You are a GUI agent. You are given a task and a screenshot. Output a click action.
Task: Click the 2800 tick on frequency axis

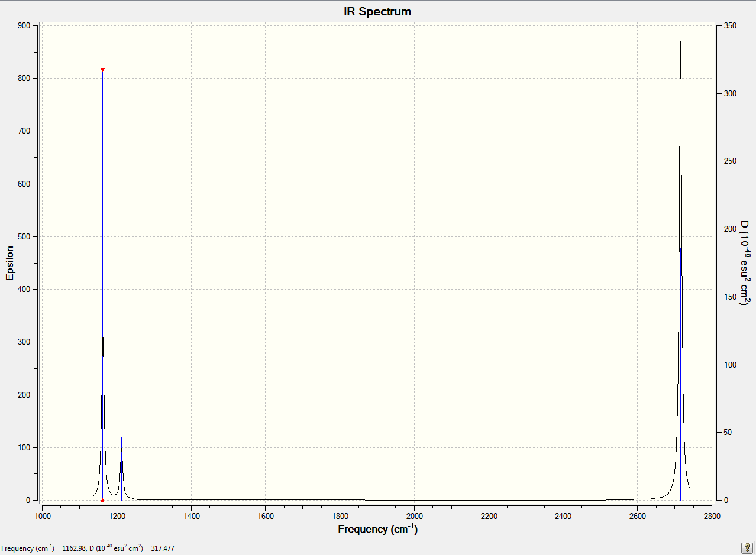(712, 516)
